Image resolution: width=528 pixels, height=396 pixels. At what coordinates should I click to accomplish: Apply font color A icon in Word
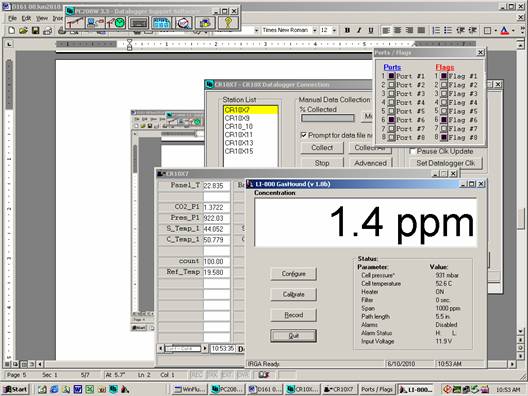[x=504, y=31]
